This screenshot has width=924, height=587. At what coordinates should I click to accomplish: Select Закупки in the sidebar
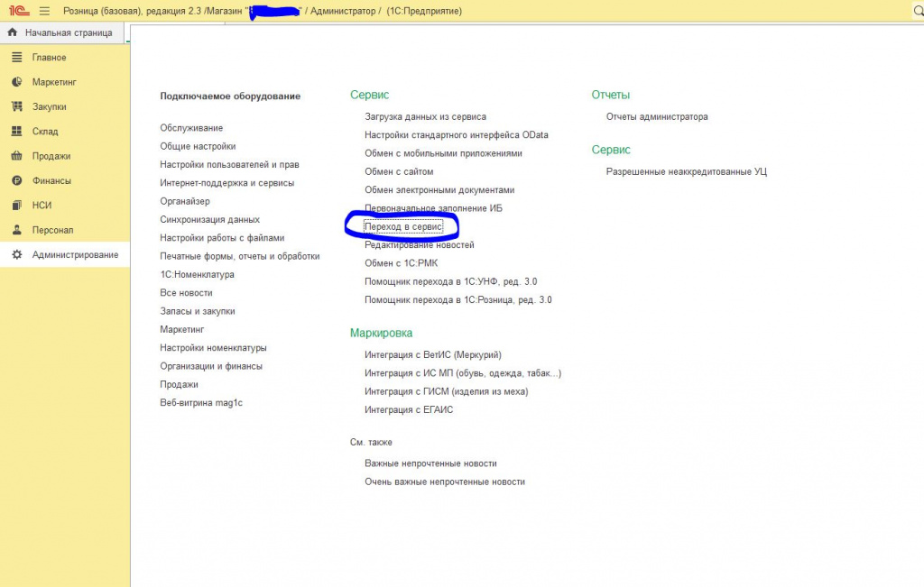[49, 106]
